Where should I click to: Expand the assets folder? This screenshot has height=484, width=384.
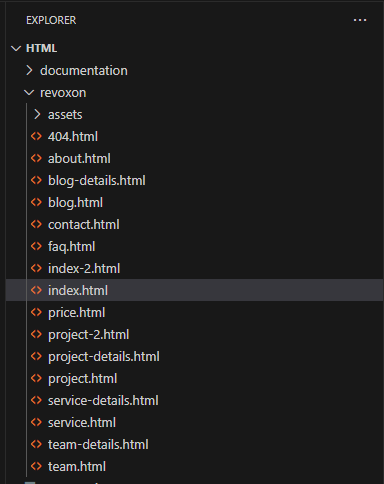point(37,114)
